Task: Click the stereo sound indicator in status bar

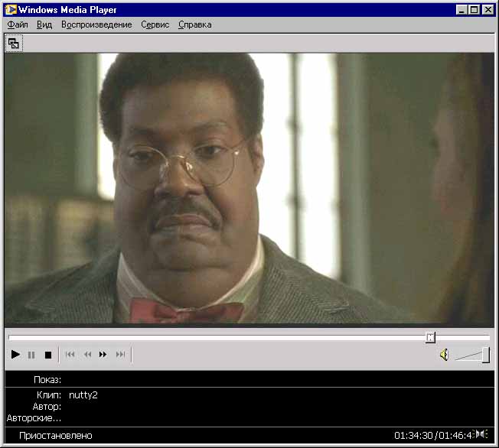Action: (x=481, y=434)
